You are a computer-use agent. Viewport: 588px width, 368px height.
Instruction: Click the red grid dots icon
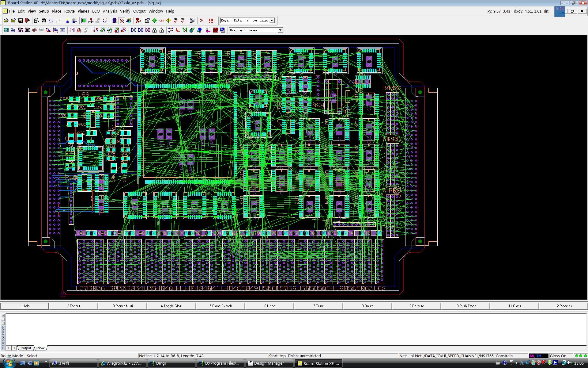[x=211, y=21]
